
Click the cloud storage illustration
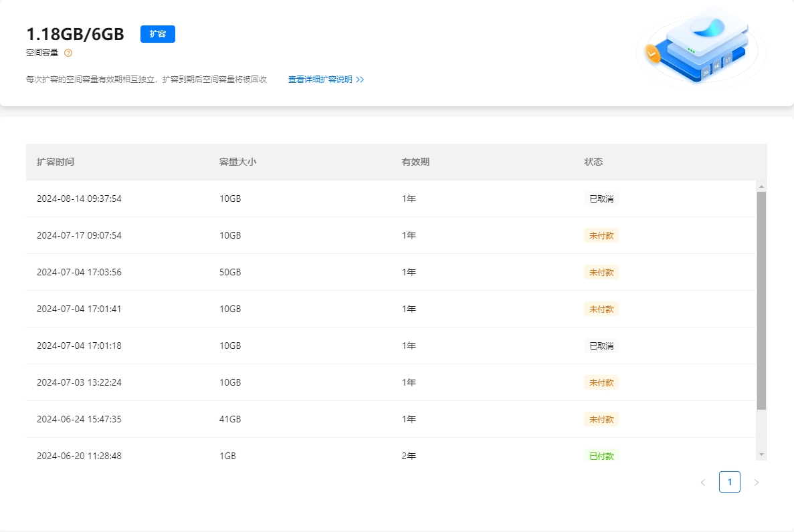700,47
